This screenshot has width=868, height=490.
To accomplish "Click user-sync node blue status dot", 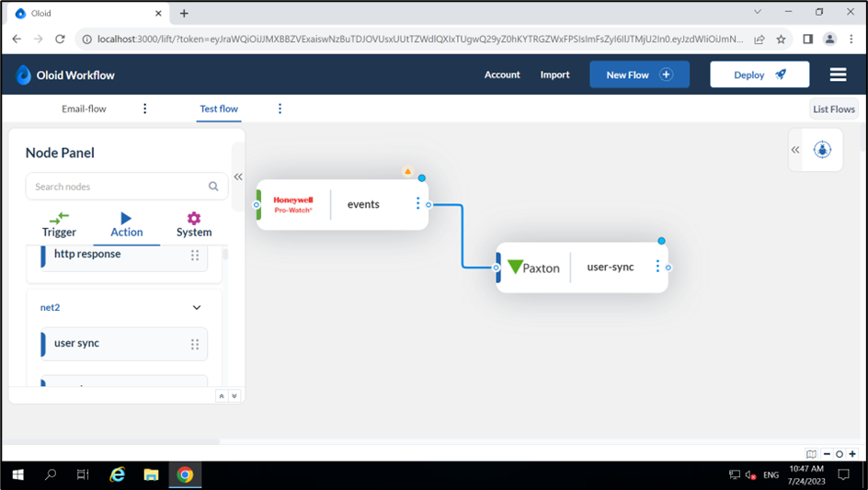I will pos(661,241).
